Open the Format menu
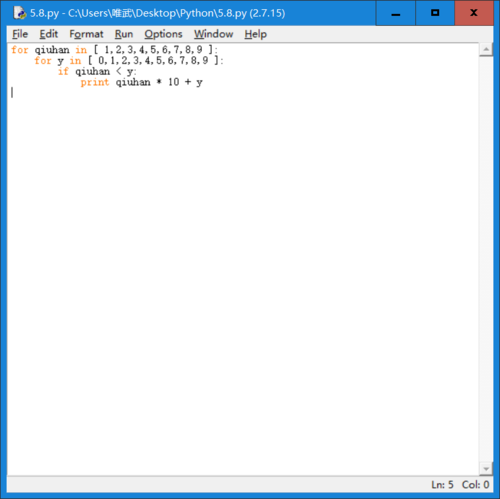Viewport: 500px width, 499px height. (x=86, y=34)
